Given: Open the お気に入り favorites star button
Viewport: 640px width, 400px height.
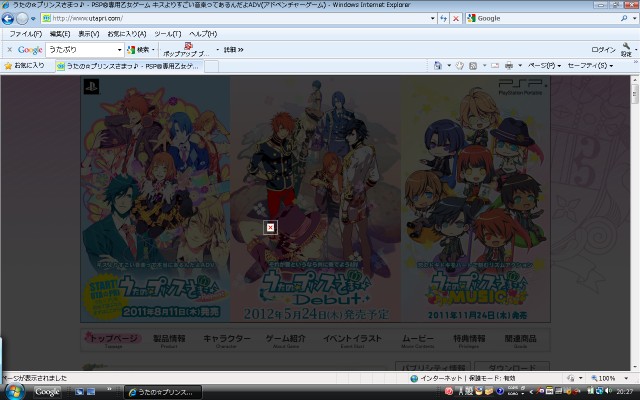Looking at the screenshot, I should [24, 66].
